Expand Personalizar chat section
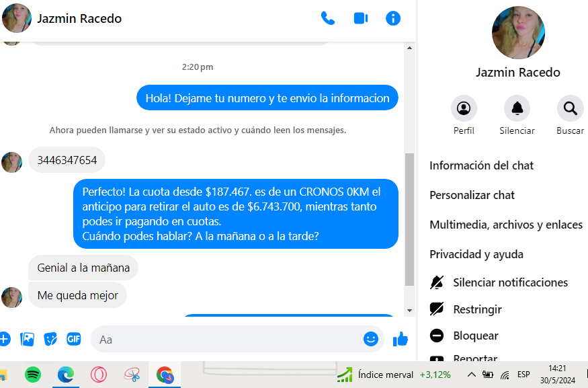588x388 pixels. click(x=472, y=195)
